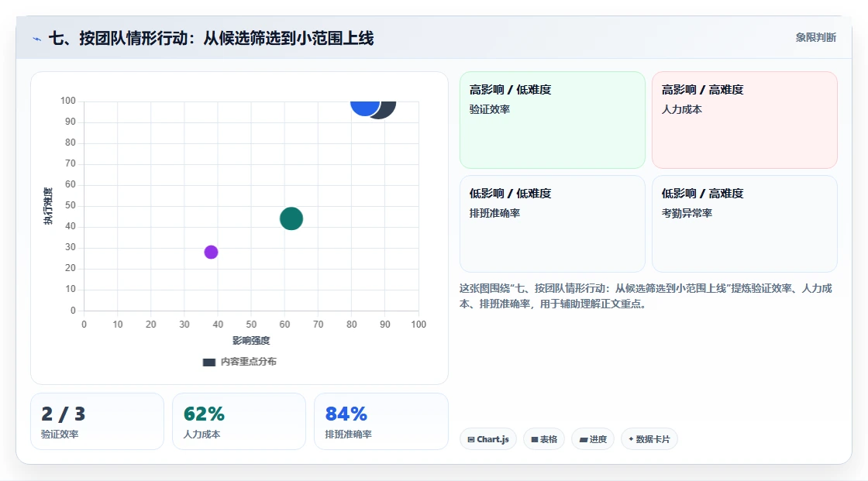Click the 进度 tag chip

point(593,439)
